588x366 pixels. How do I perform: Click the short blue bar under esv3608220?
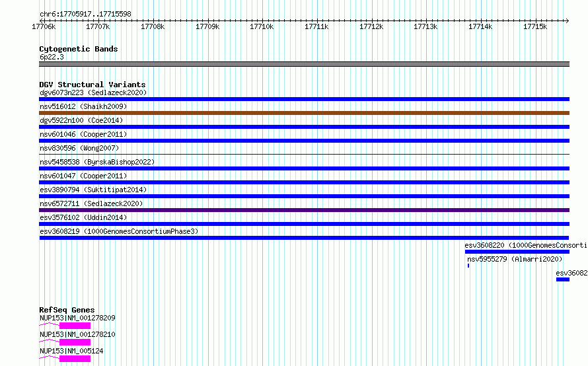(517, 252)
